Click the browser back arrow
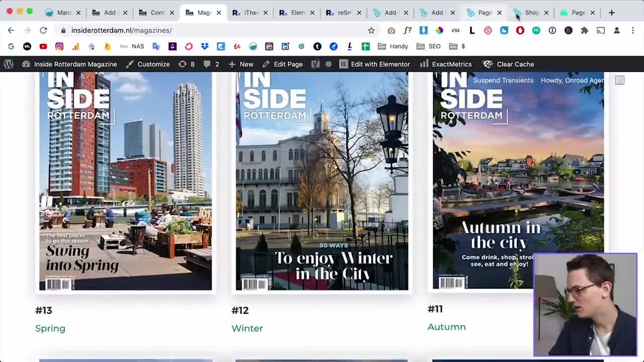This screenshot has width=644, height=362. point(11,30)
